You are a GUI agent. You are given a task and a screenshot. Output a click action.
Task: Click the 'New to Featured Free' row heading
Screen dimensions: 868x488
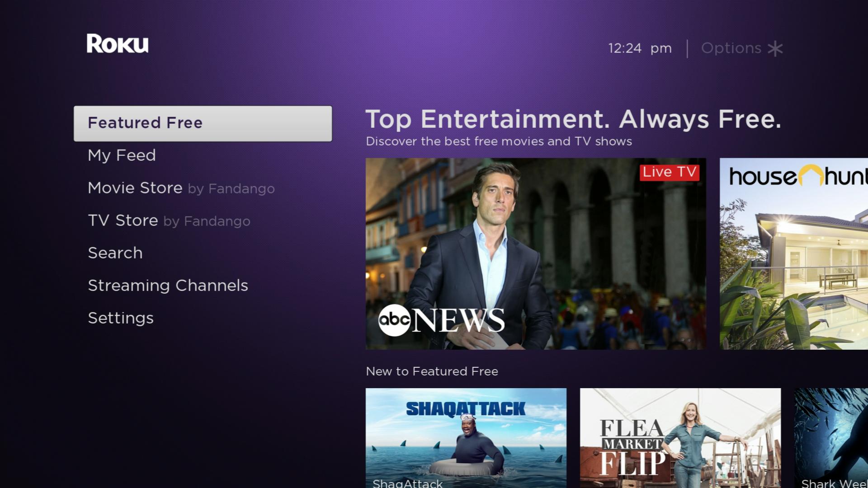(x=432, y=371)
